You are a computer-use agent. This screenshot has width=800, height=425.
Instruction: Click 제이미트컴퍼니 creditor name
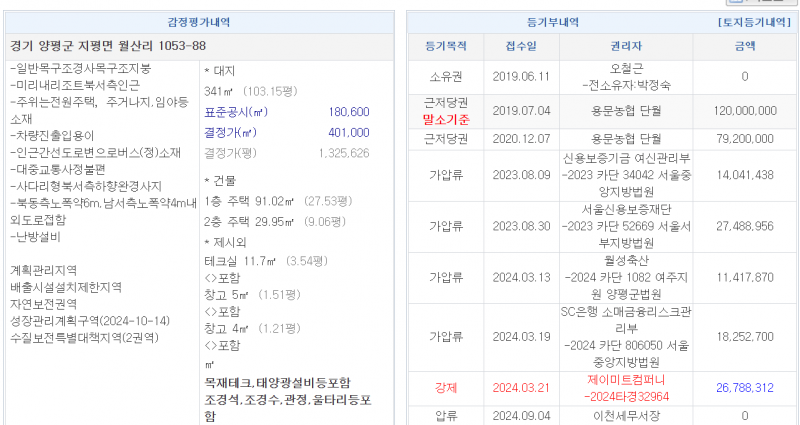(x=626, y=380)
